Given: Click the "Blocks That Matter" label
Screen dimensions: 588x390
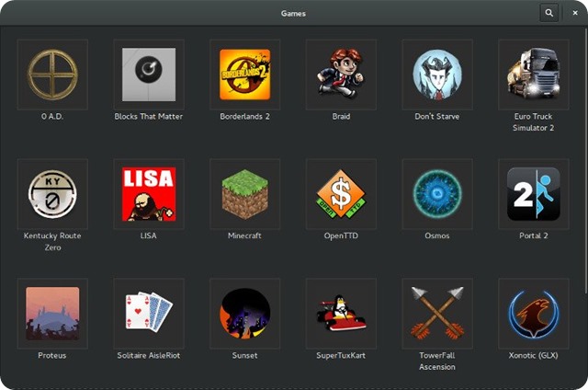Looking at the screenshot, I should pos(149,117).
